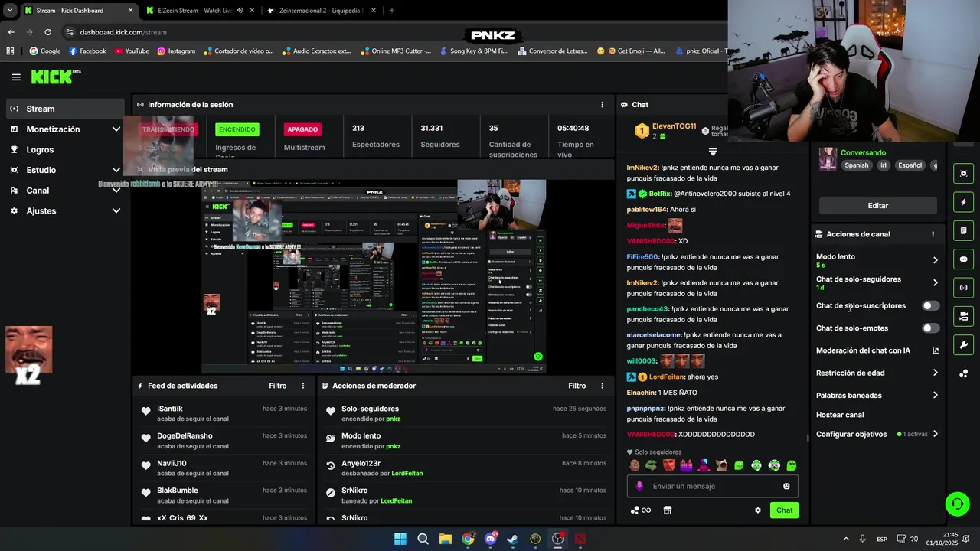Click the stream preview thumbnail

pyautogui.click(x=374, y=276)
